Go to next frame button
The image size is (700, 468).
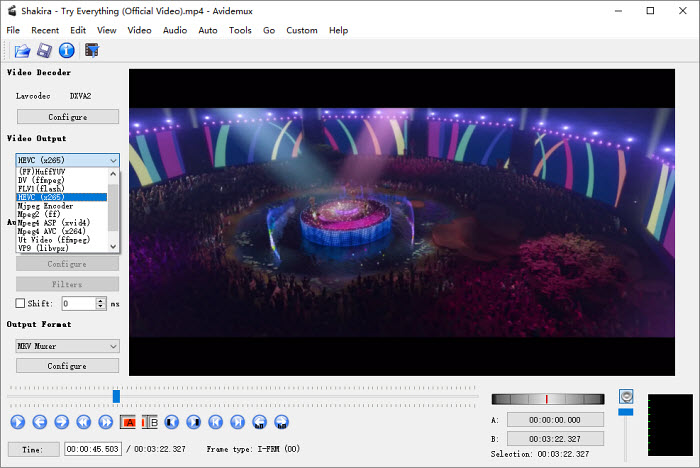click(x=62, y=422)
